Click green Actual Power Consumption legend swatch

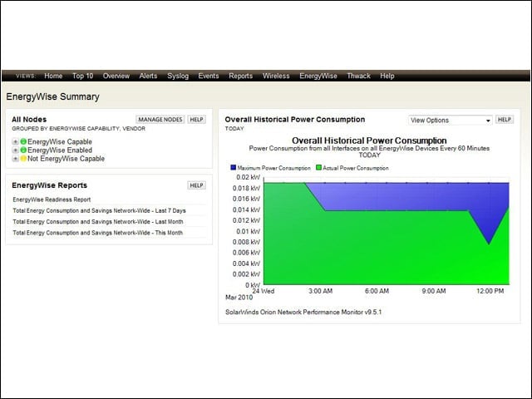318,167
